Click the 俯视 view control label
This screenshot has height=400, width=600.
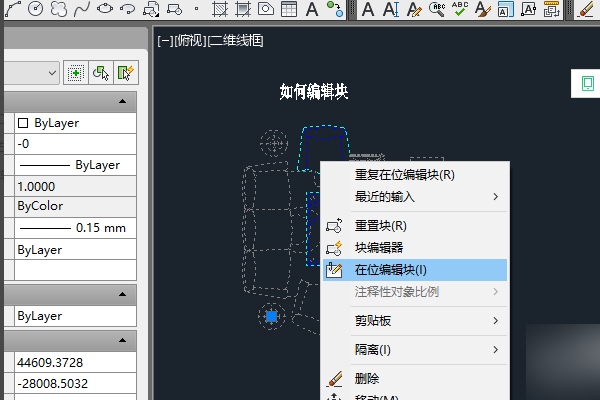click(x=190, y=41)
